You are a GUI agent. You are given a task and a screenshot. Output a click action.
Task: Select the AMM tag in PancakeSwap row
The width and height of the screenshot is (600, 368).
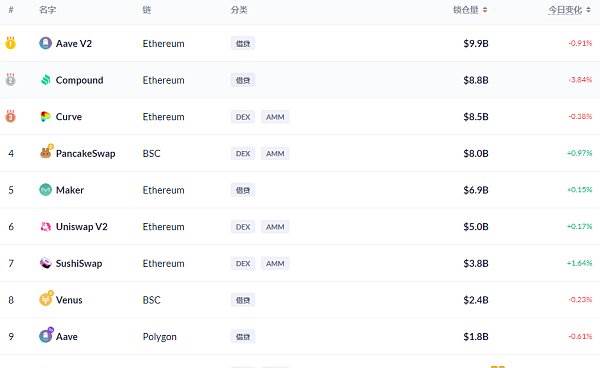click(x=275, y=153)
